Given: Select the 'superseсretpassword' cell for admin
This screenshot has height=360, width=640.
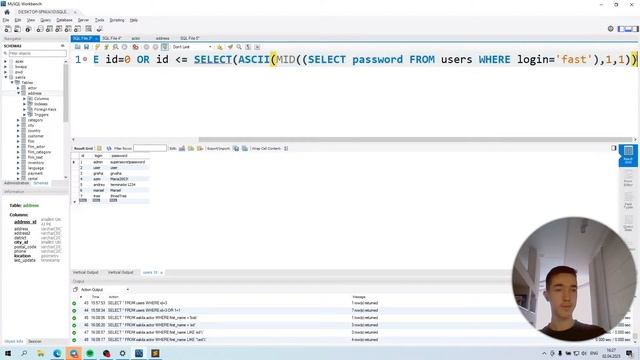Looking at the screenshot, I should tap(128, 162).
